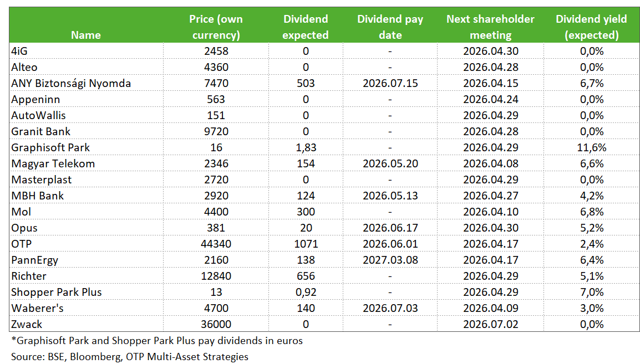Screen dimensions: 640x364
Task: Select the 'Shopper Park Plus' name cell
Action: click(86, 292)
